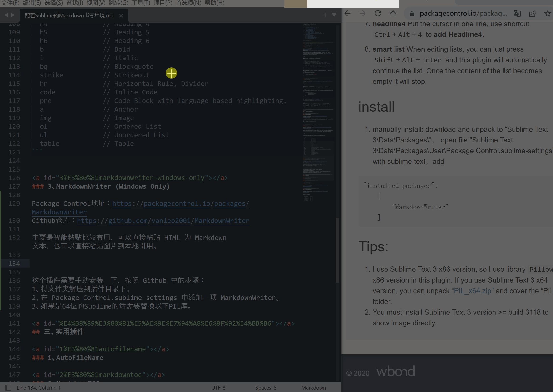Open the 文件(F) menu

pos(10,3)
